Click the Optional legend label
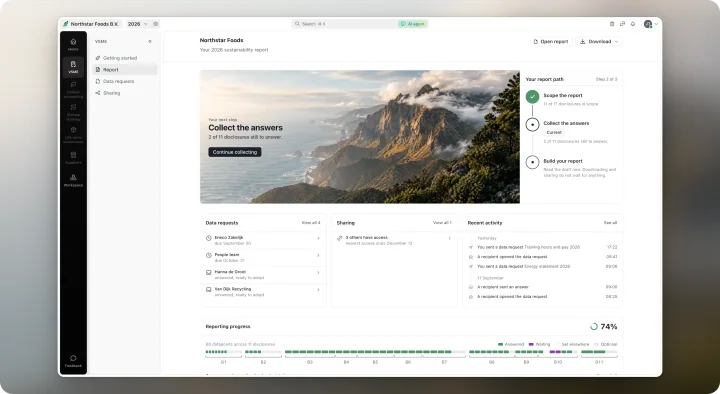Image resolution: width=720 pixels, height=394 pixels. point(608,344)
